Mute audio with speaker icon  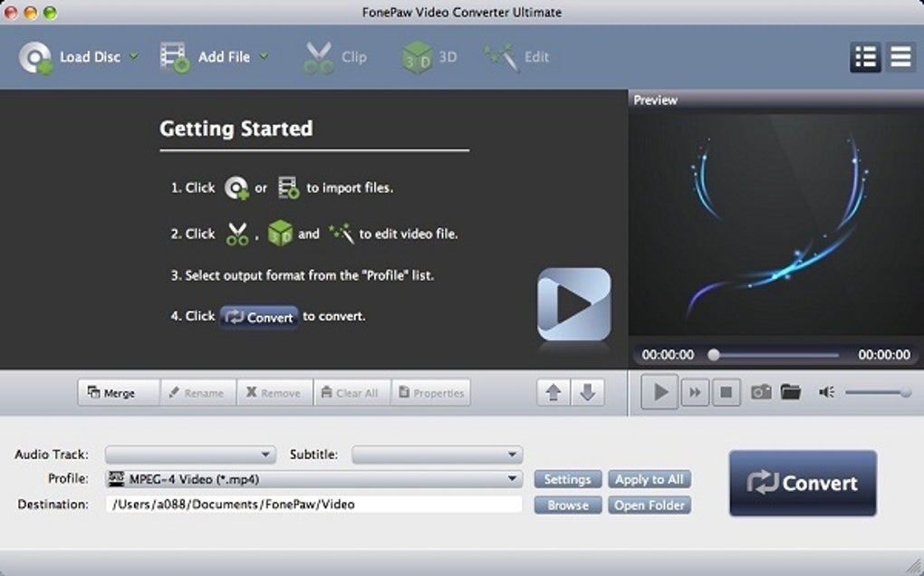click(826, 391)
